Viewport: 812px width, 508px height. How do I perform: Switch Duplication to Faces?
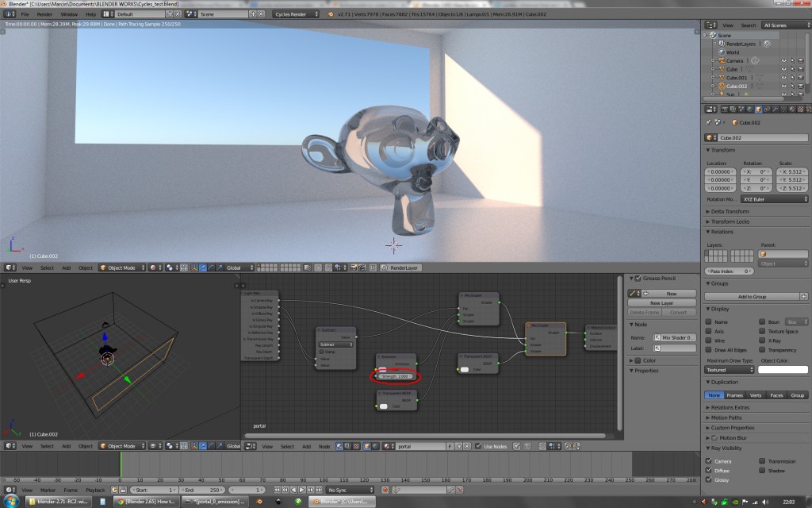(x=778, y=395)
